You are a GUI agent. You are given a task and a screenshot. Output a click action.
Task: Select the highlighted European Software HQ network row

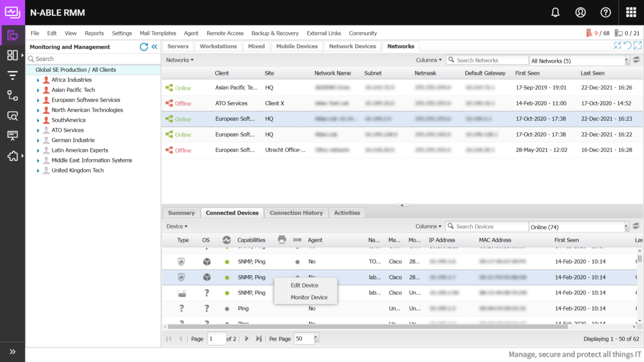[322, 119]
